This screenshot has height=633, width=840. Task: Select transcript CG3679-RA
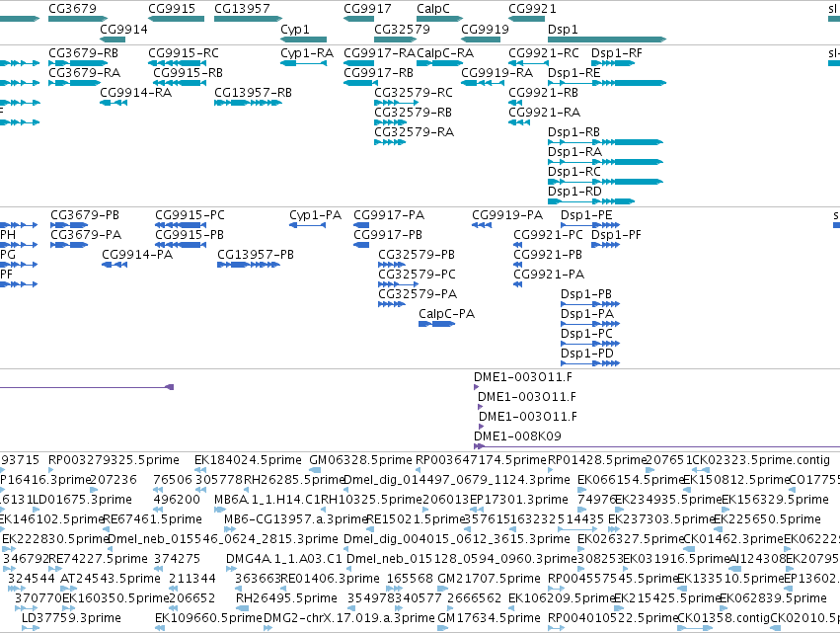(x=84, y=73)
